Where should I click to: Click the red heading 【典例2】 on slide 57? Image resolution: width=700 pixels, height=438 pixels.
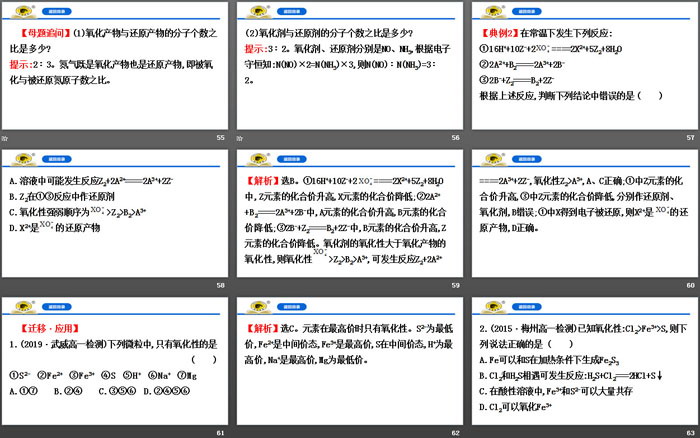pos(499,33)
